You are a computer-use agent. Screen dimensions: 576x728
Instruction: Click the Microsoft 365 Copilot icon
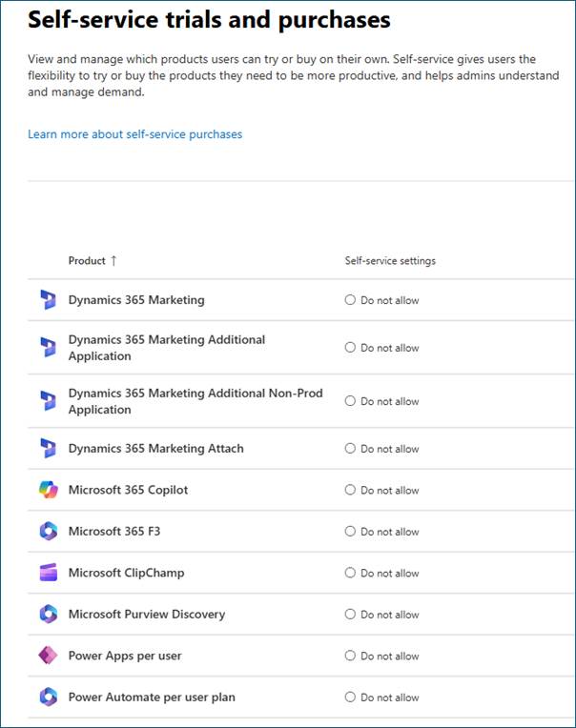(48, 490)
